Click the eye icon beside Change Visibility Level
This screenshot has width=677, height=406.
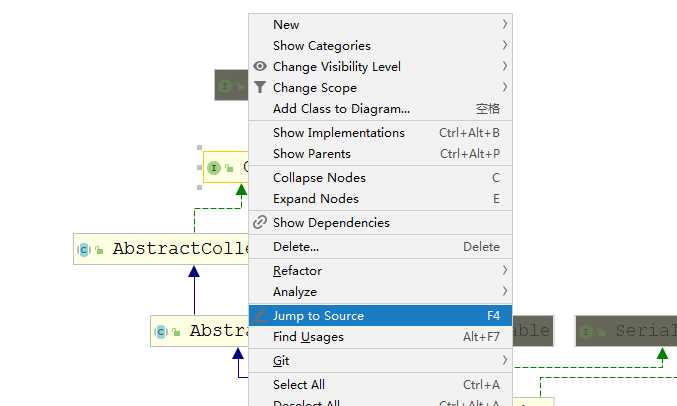(x=260, y=66)
